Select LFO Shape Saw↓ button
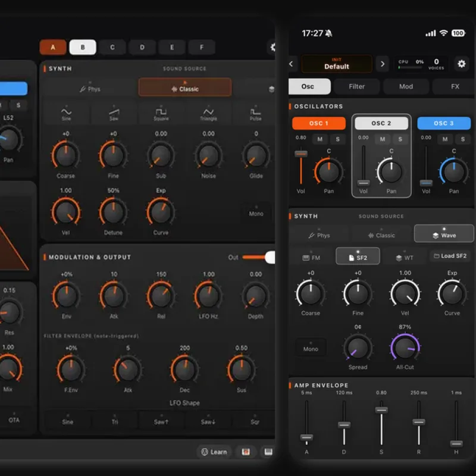Viewport: 476px width, 476px height. (x=208, y=421)
